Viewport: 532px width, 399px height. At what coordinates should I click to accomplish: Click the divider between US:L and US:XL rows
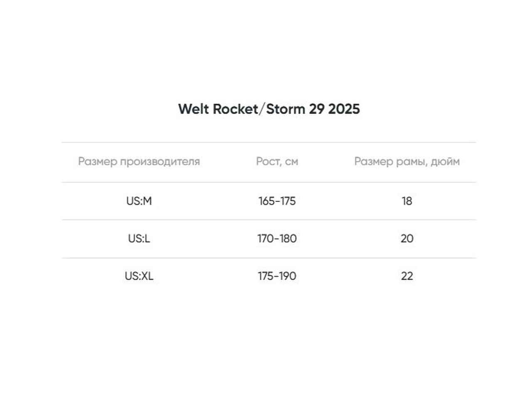(269, 258)
